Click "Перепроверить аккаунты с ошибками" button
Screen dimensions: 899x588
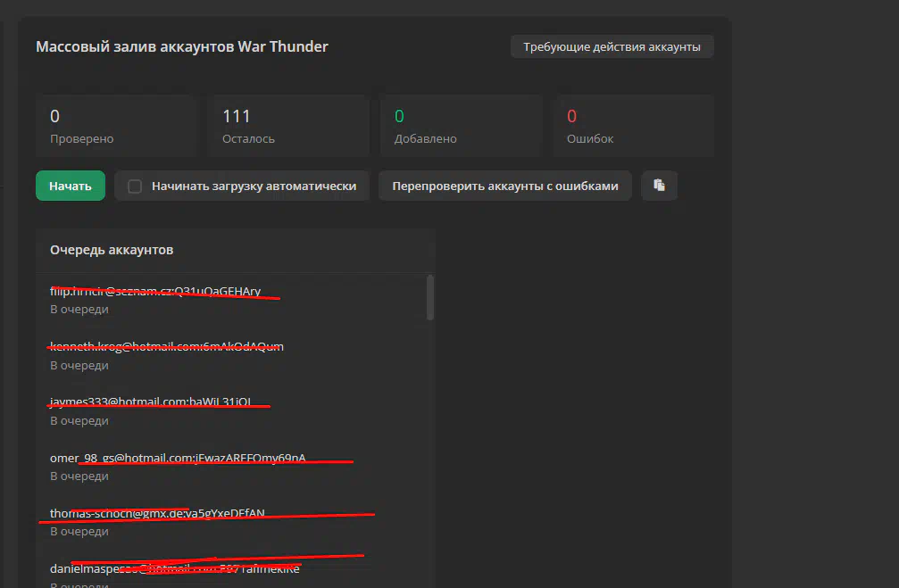click(x=505, y=186)
